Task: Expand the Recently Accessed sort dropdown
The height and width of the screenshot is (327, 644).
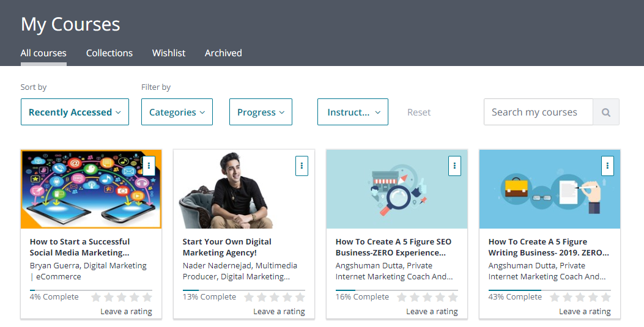Action: tap(75, 112)
